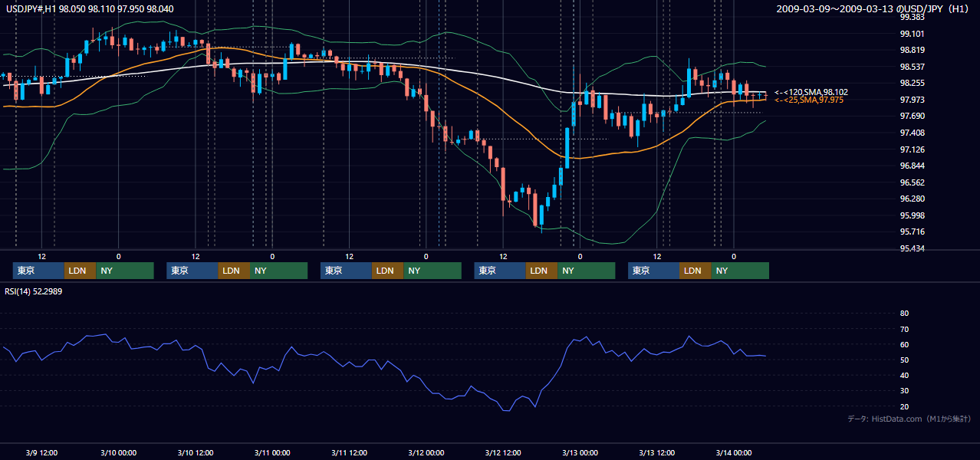The width and height of the screenshot is (980, 460).
Task: Click price axis value 98.537
Action: 912,67
